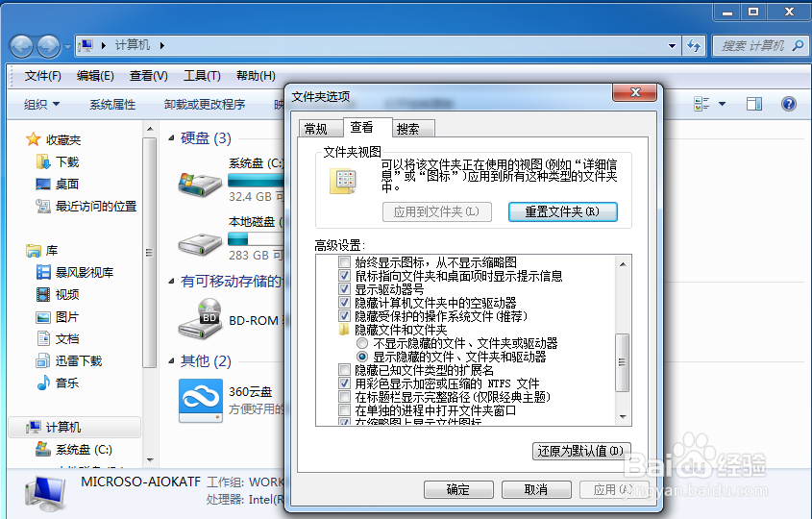Click advanced settings scrollbar down arrow

623,417
